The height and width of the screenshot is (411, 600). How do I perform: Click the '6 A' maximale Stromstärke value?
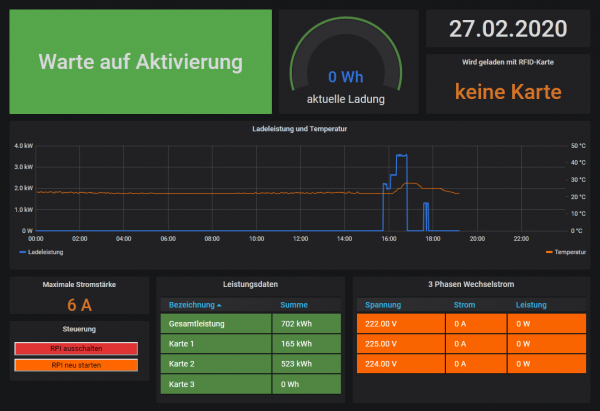pyautogui.click(x=79, y=305)
